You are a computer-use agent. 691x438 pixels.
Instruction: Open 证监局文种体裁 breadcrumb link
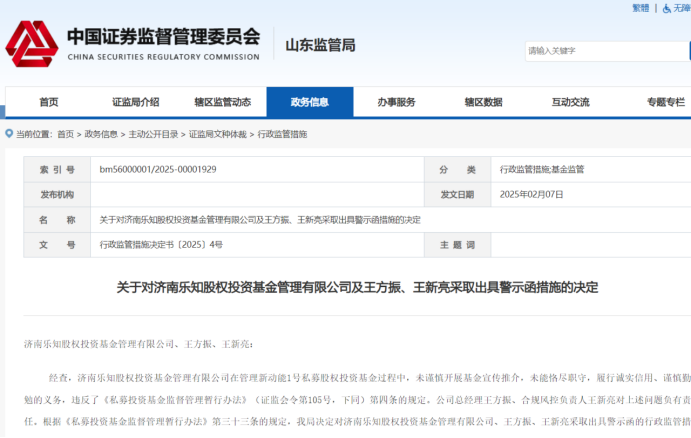(218, 134)
